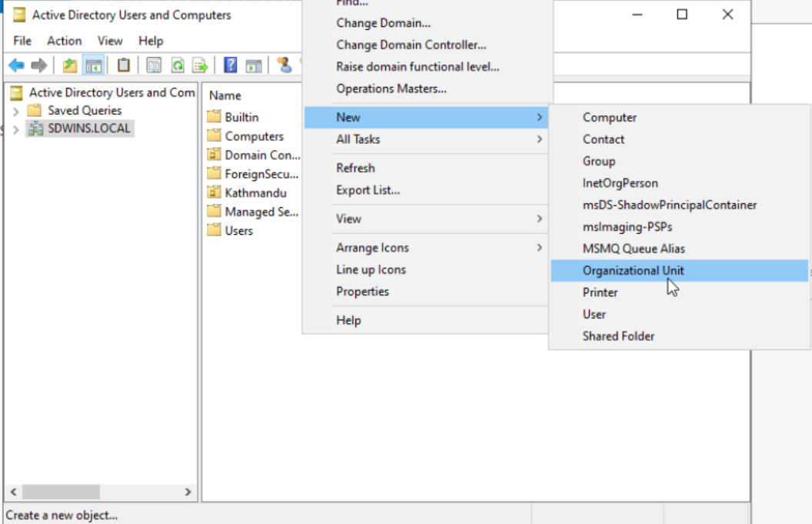Open the Action menu
The width and height of the screenshot is (812, 524).
click(65, 41)
